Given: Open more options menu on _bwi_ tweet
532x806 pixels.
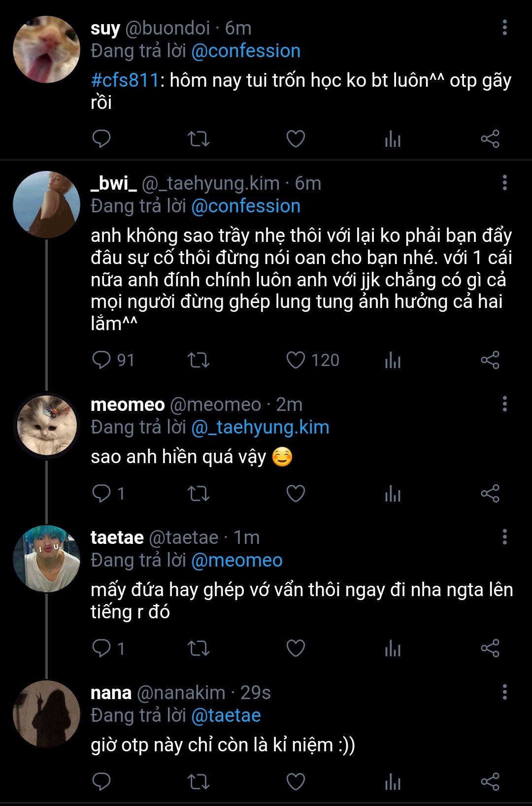Looking at the screenshot, I should pyautogui.click(x=504, y=183).
